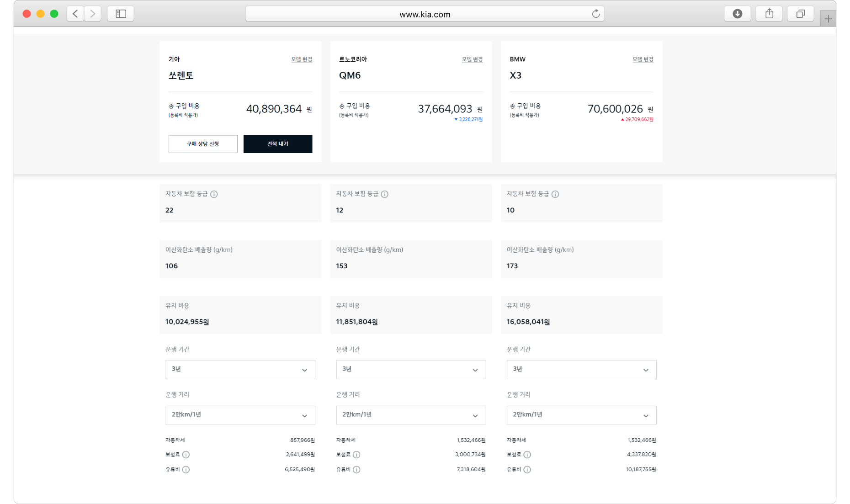Click the red 29,709,662원 price difference

pyautogui.click(x=637, y=119)
